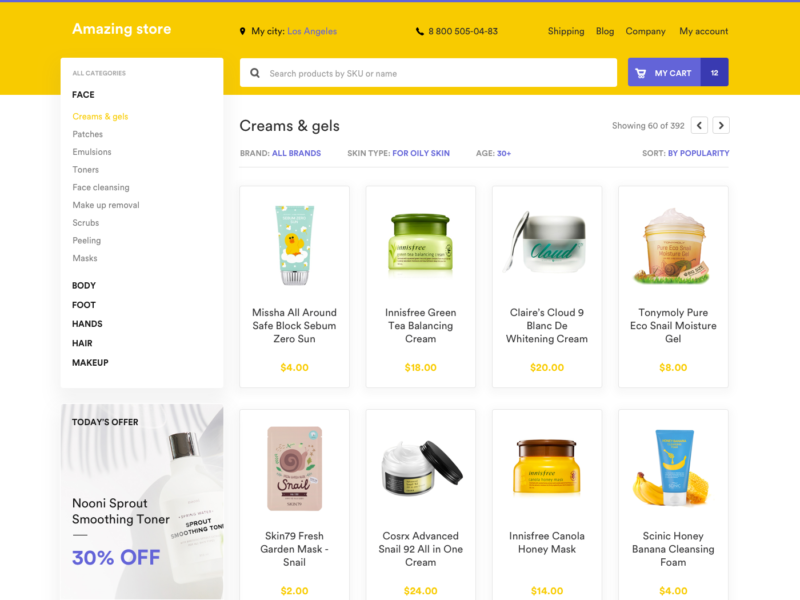800x600 pixels.
Task: Open the Age 30+ filter
Action: pos(504,153)
